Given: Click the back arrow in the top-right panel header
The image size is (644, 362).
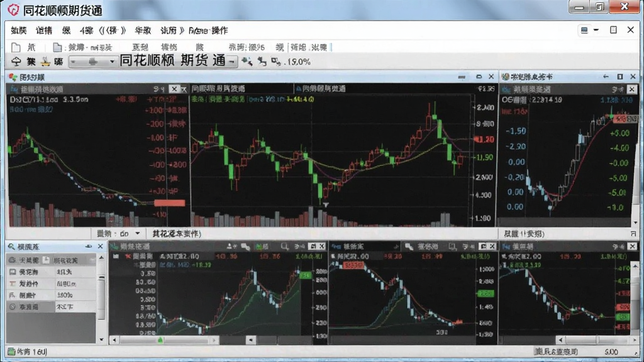Looking at the screenshot, I should [x=606, y=77].
